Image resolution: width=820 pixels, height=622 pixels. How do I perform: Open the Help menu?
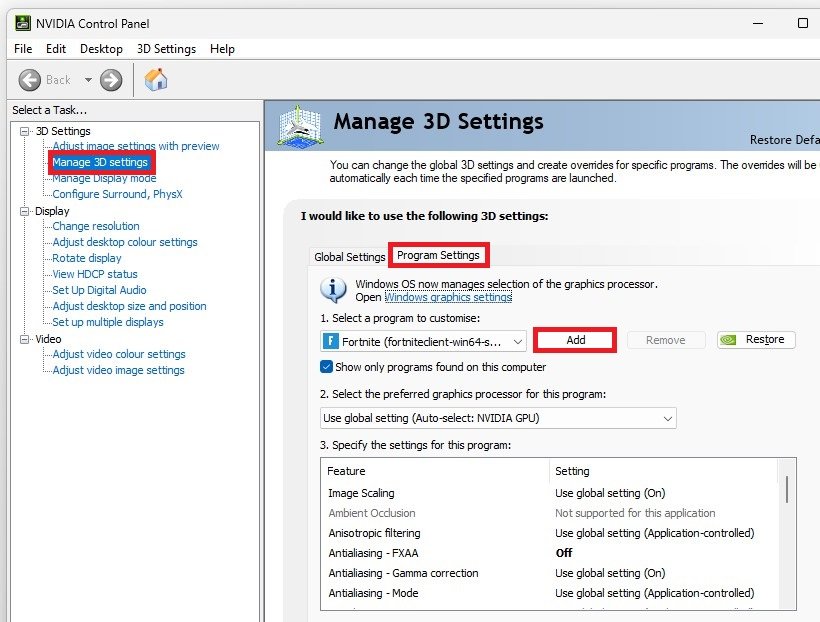[222, 49]
